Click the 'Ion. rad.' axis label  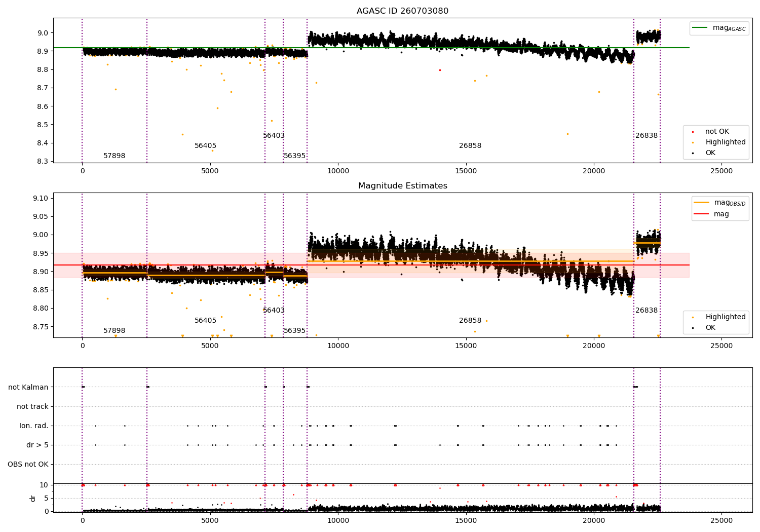34,426
